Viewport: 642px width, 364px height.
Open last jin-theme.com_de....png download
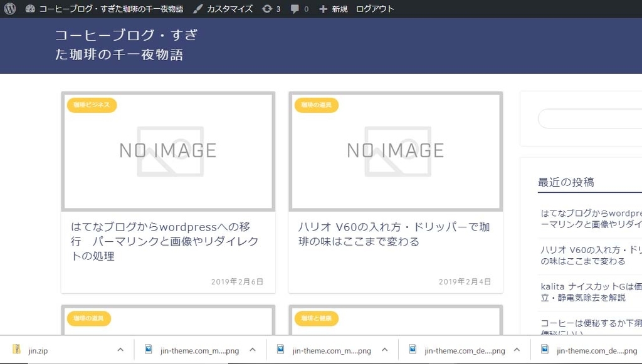click(597, 350)
